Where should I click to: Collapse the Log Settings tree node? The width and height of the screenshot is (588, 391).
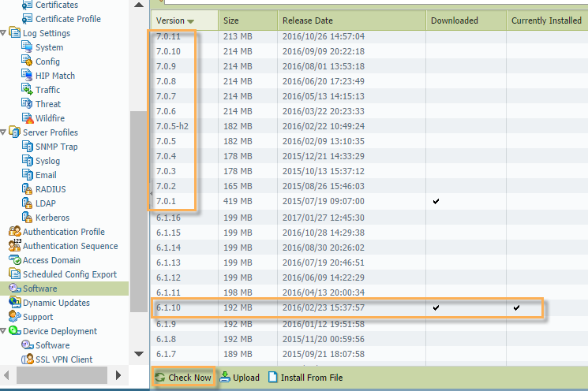(3, 33)
